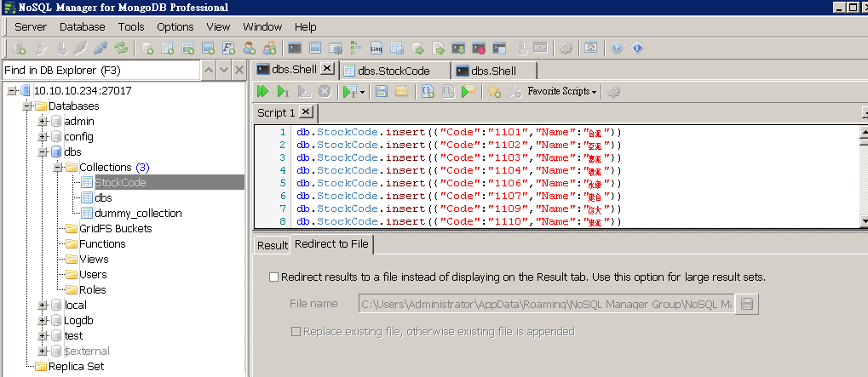Toggle Replace existing file checkbox

pyautogui.click(x=296, y=332)
